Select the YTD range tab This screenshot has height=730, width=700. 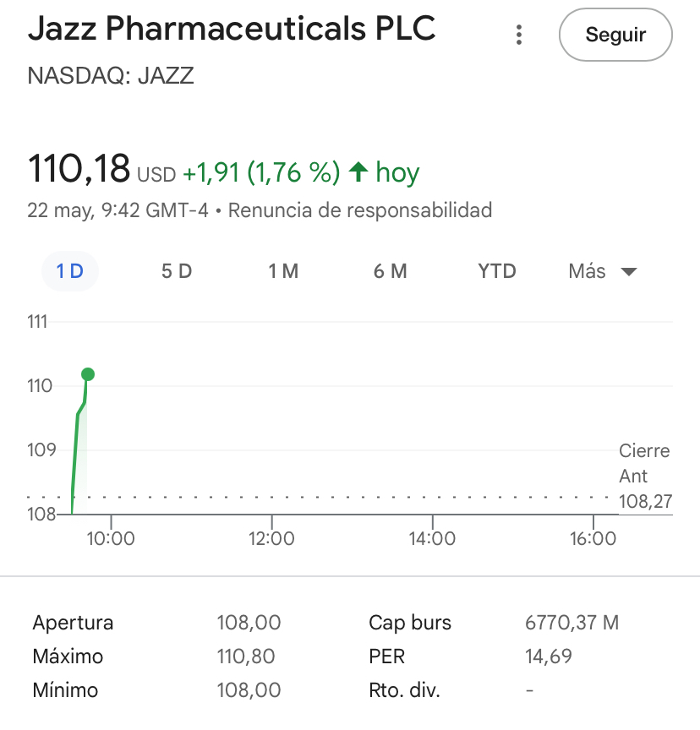coord(497,271)
